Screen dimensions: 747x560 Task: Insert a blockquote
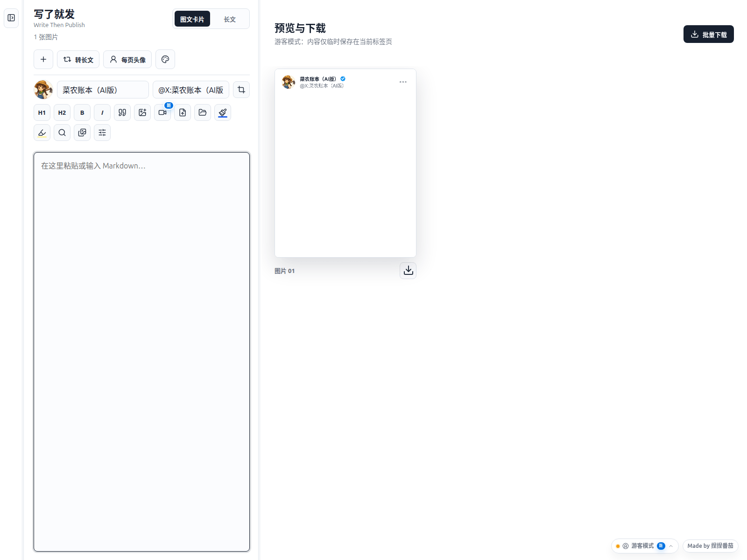tap(122, 112)
